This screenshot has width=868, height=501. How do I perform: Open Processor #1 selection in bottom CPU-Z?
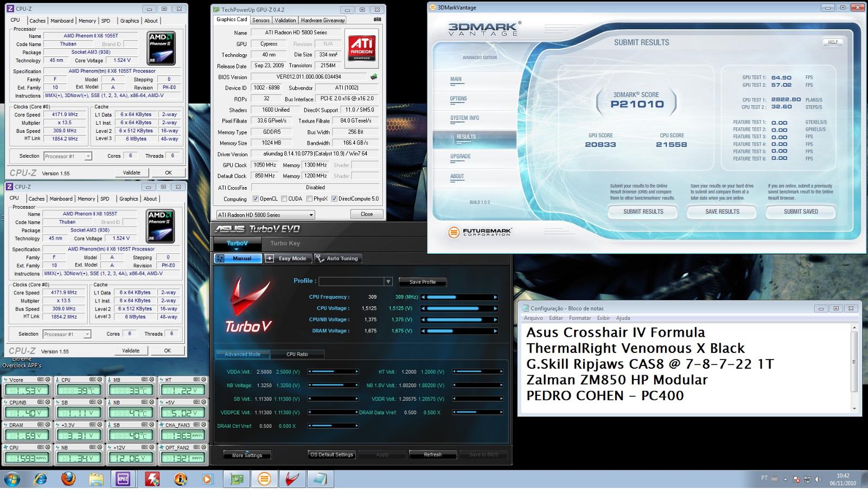[66, 334]
